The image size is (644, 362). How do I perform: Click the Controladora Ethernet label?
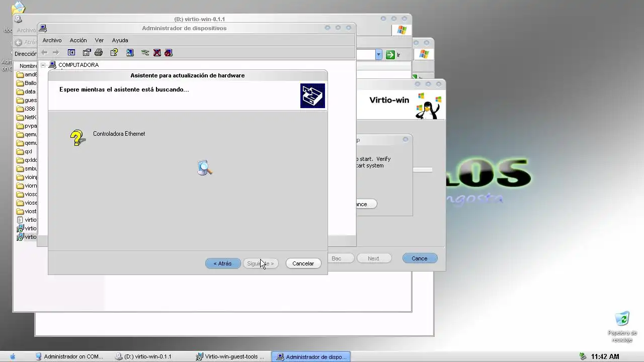[x=119, y=134]
